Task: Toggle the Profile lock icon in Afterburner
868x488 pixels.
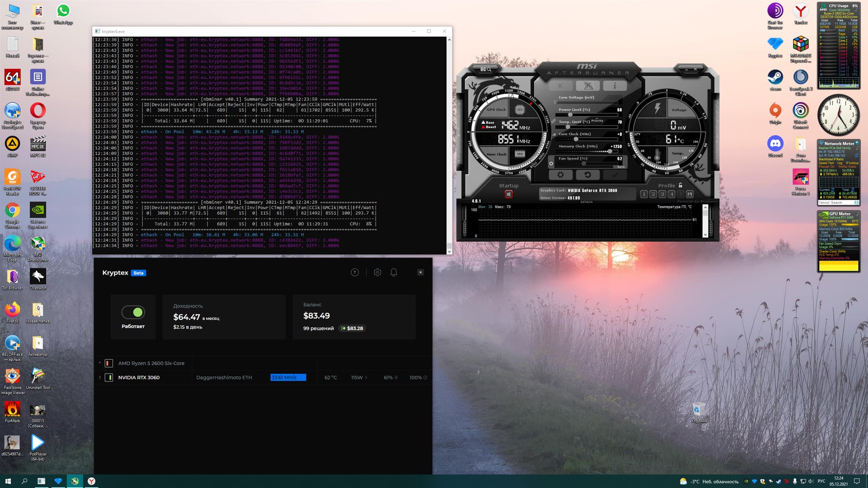Action: click(680, 185)
